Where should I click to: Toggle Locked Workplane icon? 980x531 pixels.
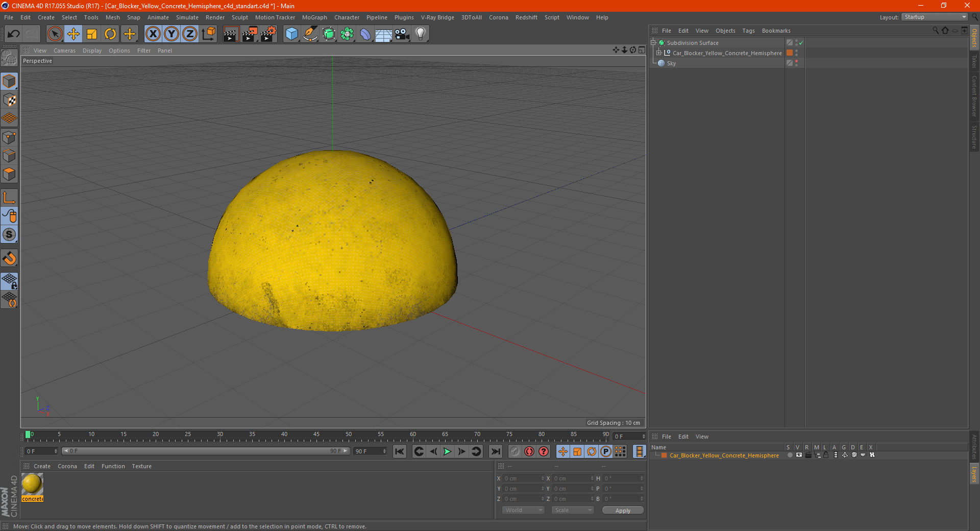pos(9,281)
